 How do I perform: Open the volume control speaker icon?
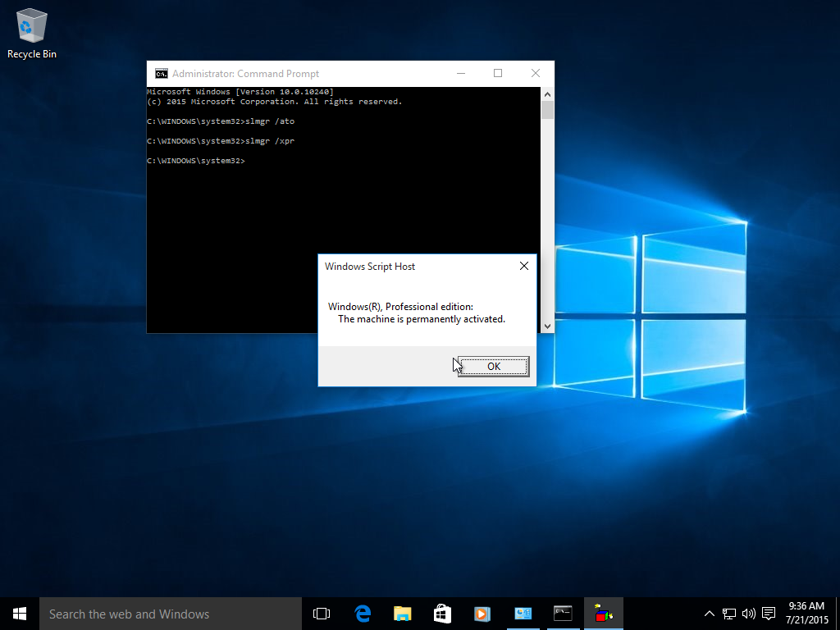click(748, 614)
